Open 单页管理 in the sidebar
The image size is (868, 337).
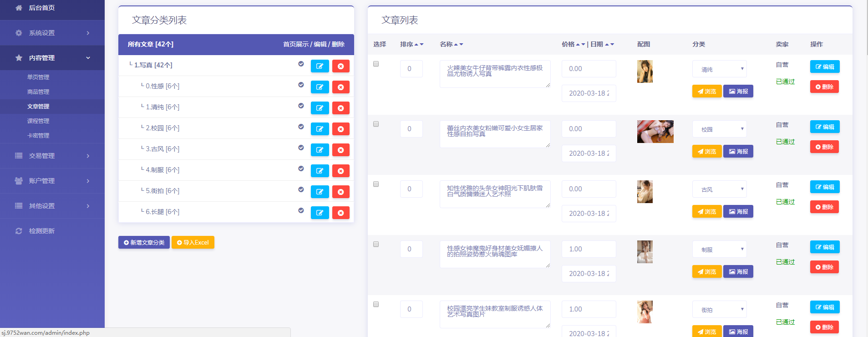click(x=38, y=77)
